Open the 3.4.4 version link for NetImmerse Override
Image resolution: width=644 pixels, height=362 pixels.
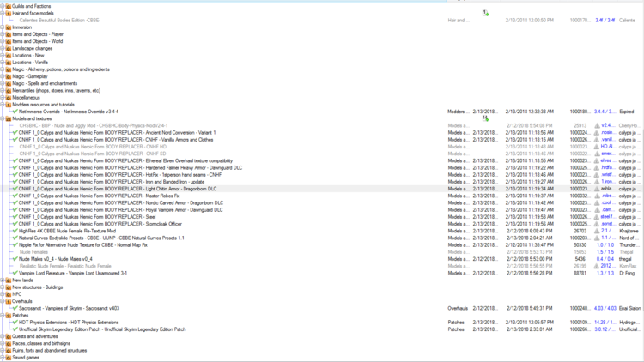point(605,112)
